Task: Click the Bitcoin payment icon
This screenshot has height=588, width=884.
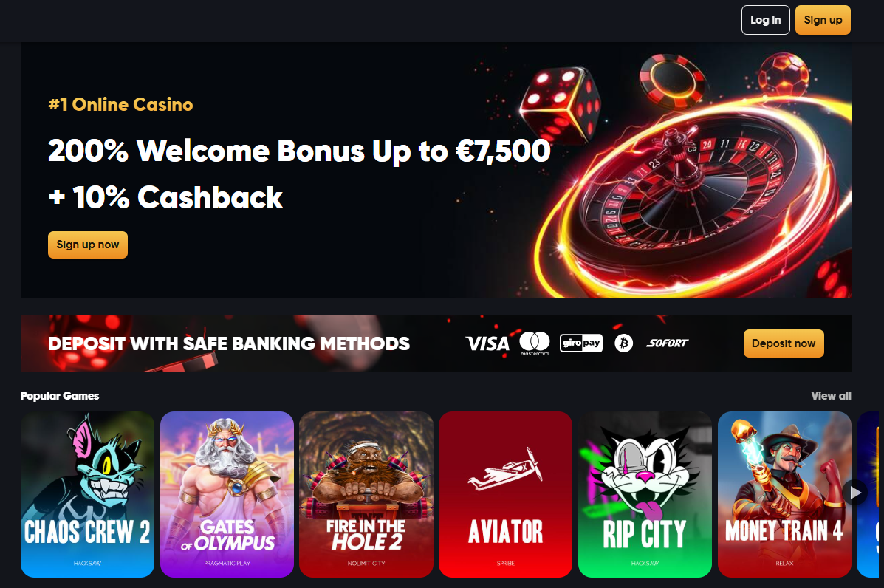Action: 623,343
